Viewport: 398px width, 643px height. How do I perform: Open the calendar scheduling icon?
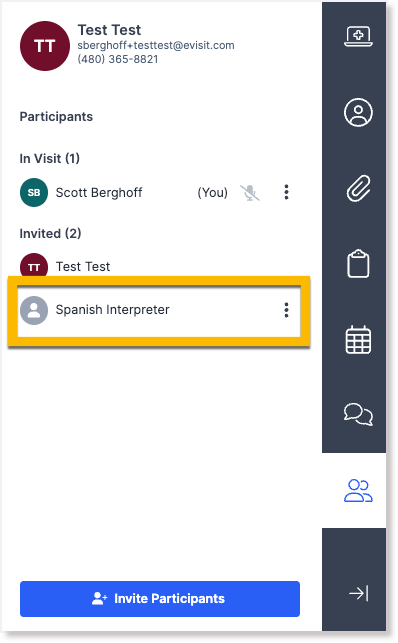[358, 340]
